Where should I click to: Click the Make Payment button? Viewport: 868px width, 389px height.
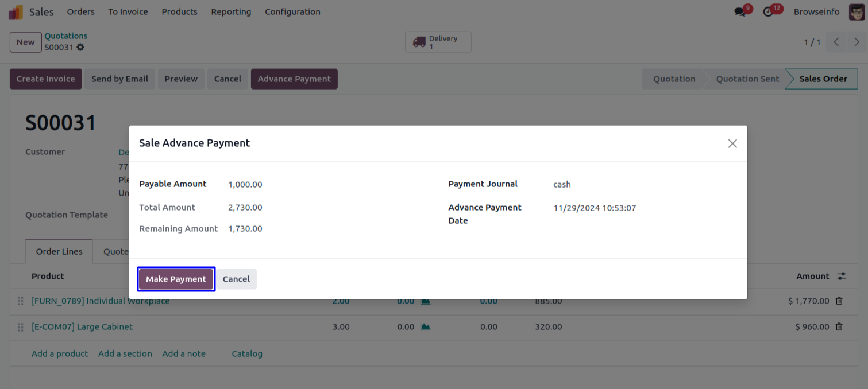click(x=176, y=279)
